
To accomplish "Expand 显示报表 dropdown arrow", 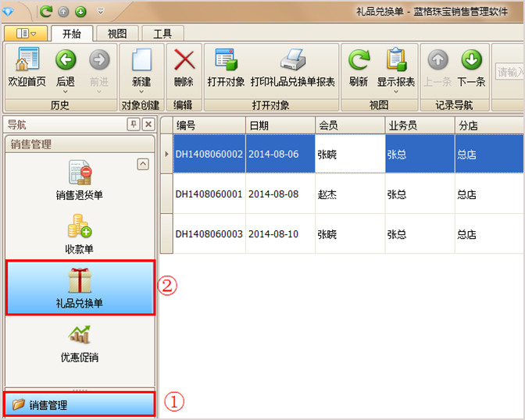I will [396, 91].
